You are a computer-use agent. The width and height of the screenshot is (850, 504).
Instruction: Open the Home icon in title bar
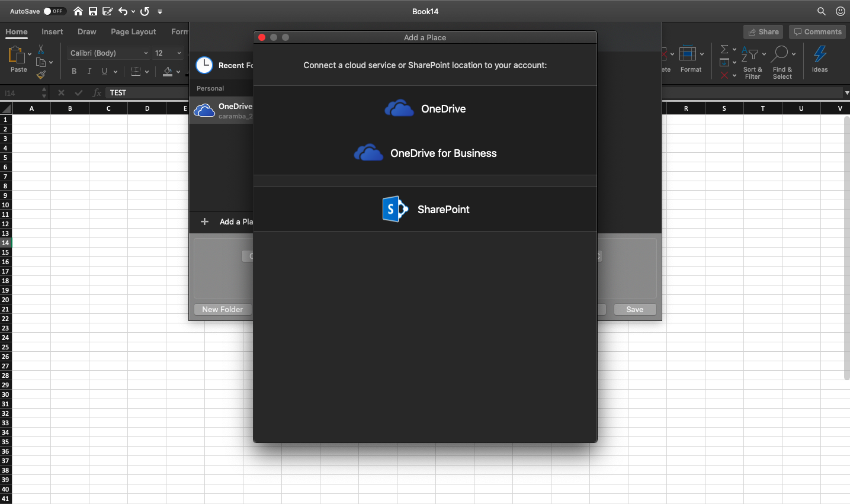pos(78,11)
